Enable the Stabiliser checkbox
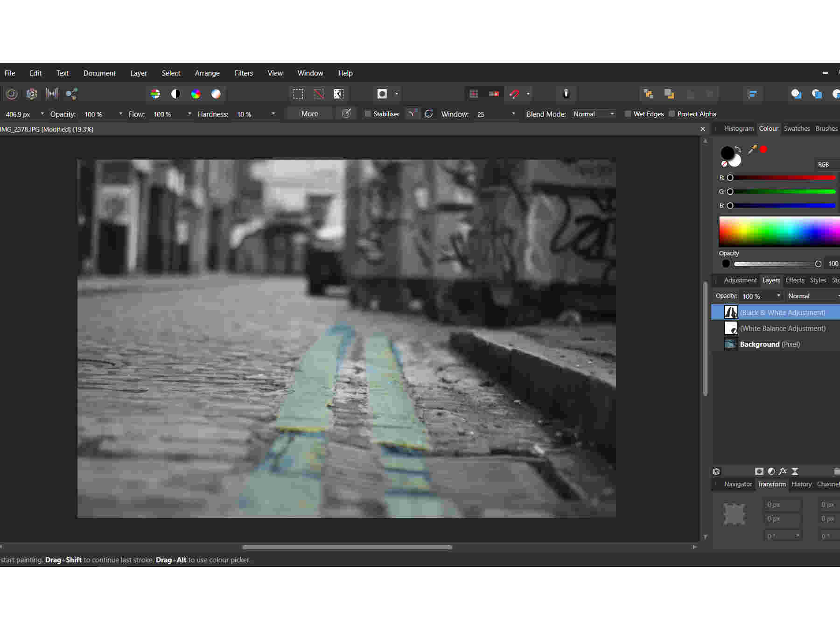Image resolution: width=840 pixels, height=630 pixels. (368, 114)
